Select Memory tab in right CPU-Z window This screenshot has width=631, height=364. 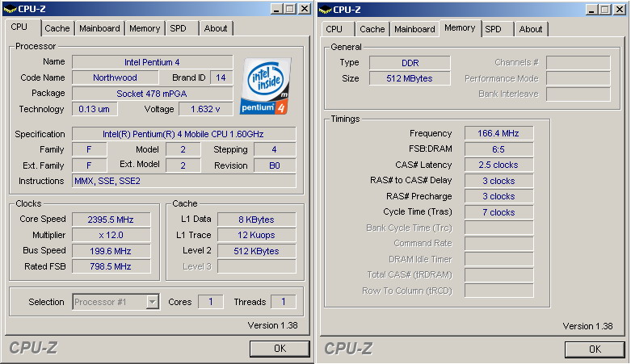460,27
